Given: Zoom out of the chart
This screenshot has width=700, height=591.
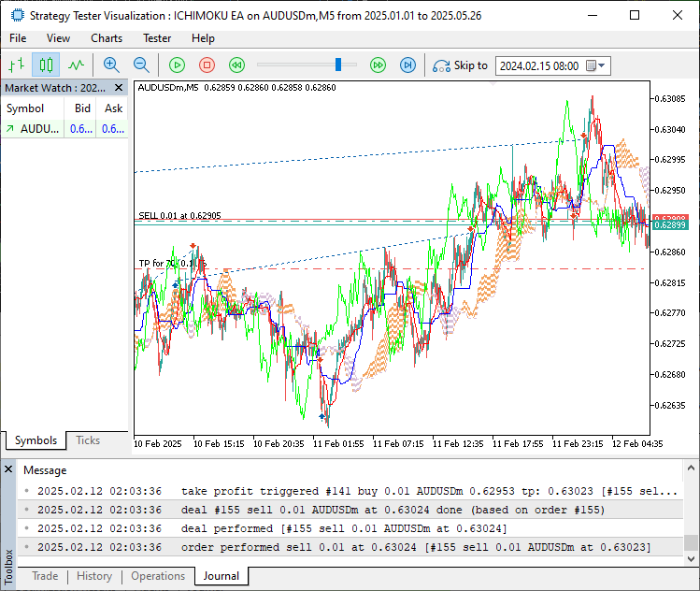Looking at the screenshot, I should pos(141,65).
